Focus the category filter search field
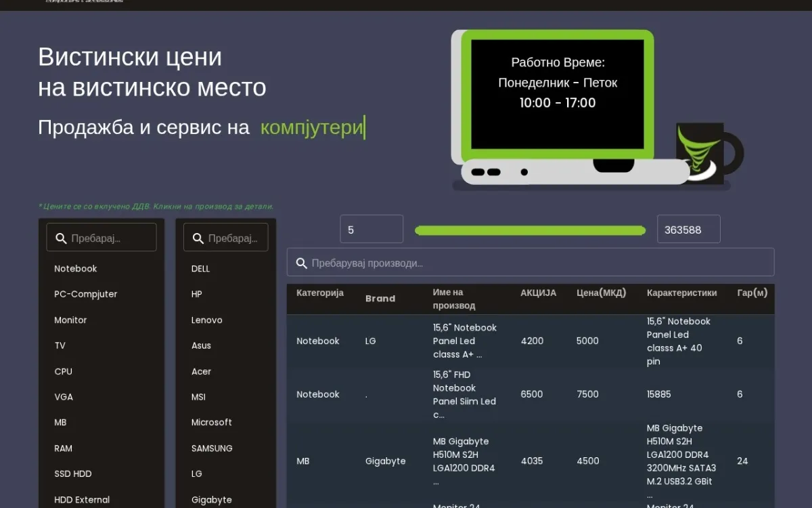 click(x=101, y=238)
